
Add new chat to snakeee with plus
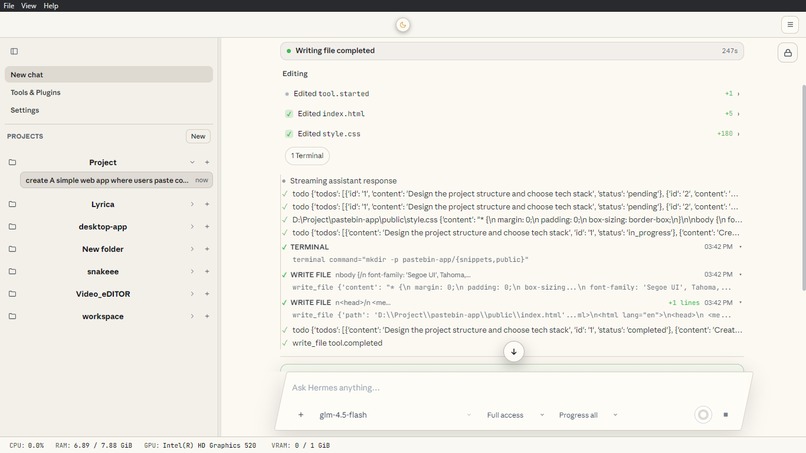(x=207, y=271)
